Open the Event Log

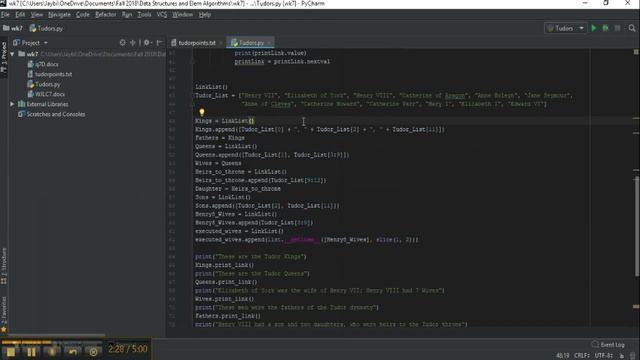coord(608,344)
